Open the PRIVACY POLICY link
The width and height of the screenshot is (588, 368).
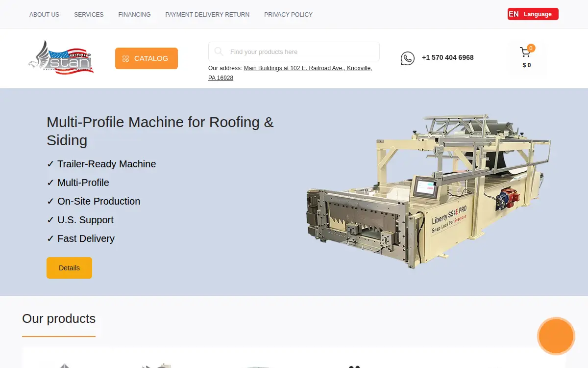288,15
